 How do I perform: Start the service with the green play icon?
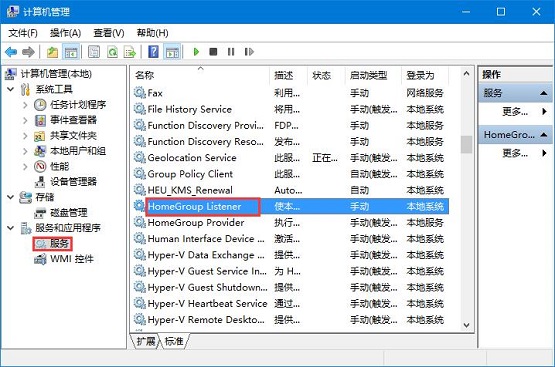196,52
